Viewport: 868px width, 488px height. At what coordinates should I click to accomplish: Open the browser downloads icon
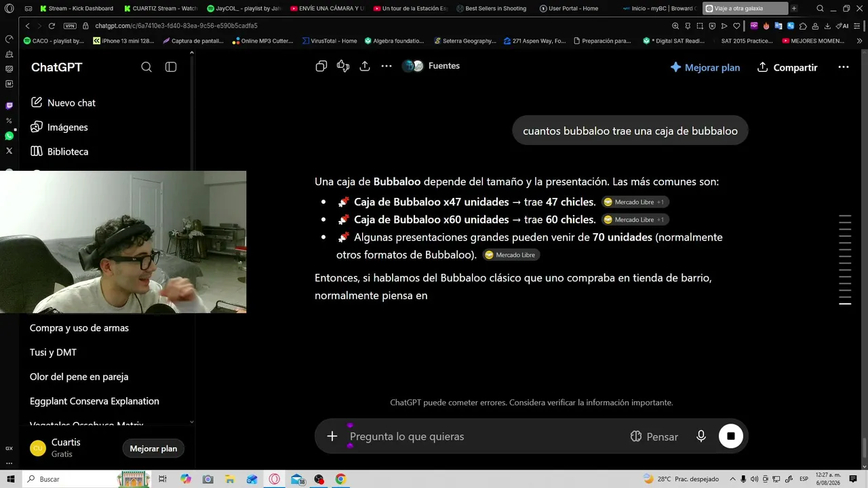(827, 26)
